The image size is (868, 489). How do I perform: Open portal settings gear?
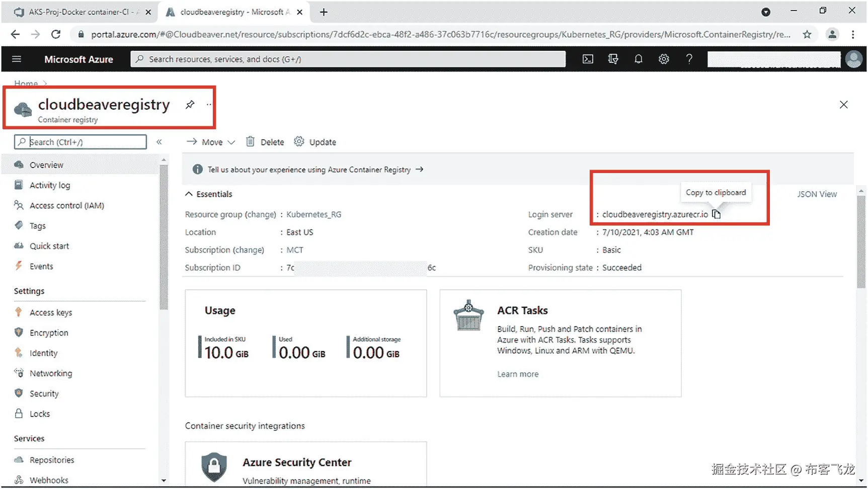tap(664, 59)
